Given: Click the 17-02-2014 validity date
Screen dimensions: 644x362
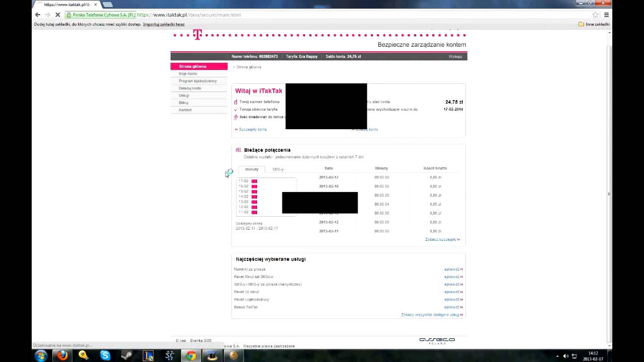Looking at the screenshot, I should (x=453, y=109).
